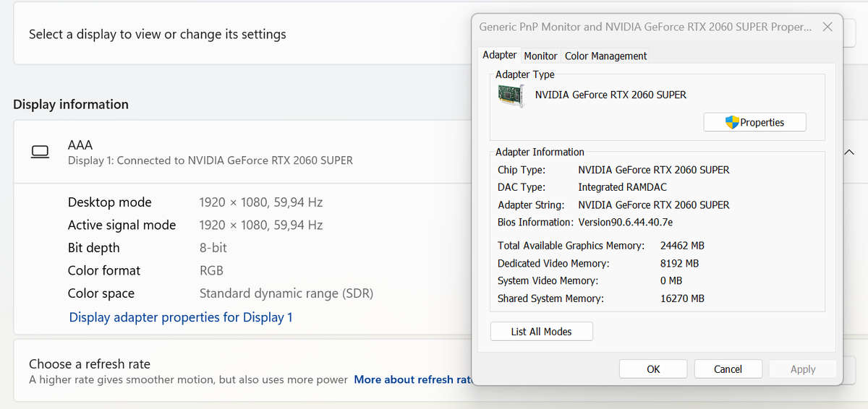Close the adapter properties dialog

(x=827, y=27)
